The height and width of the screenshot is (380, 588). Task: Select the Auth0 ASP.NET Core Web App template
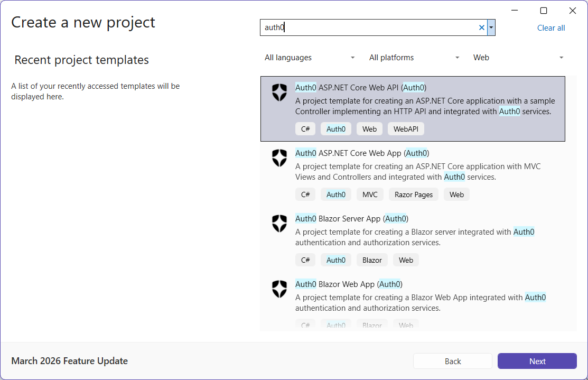click(413, 174)
